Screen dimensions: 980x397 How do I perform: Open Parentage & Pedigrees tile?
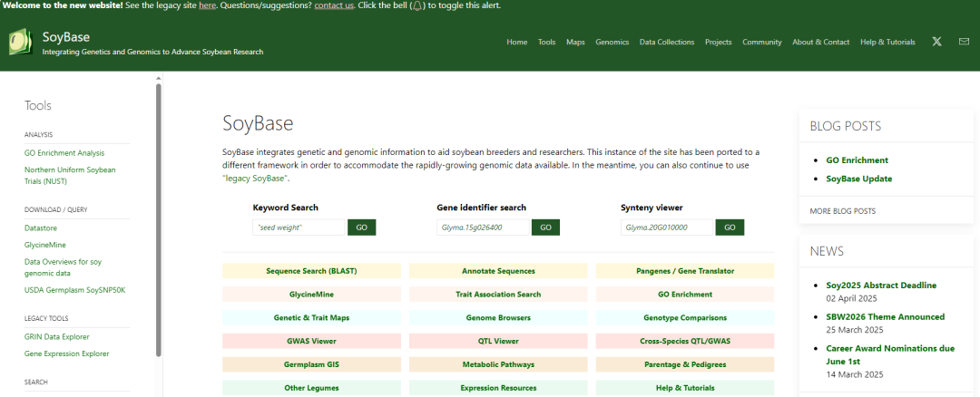pos(685,364)
